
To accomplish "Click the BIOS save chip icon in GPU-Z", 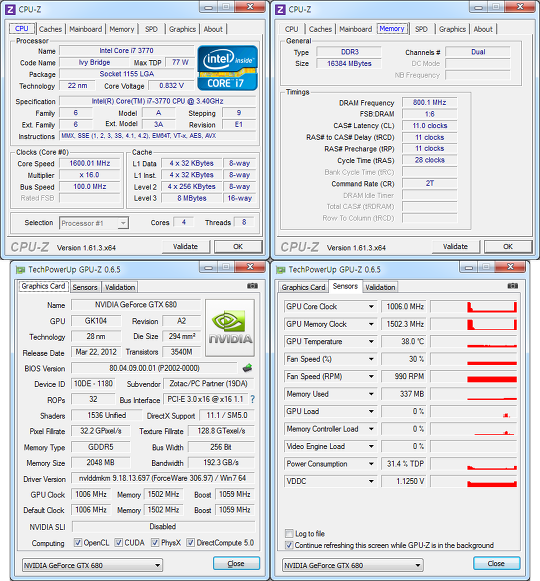I will (247, 368).
